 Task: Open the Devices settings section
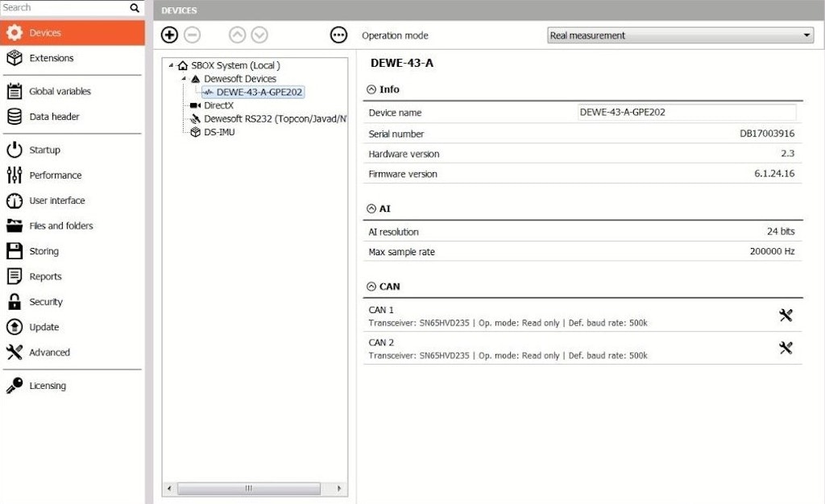pyautogui.click(x=73, y=32)
